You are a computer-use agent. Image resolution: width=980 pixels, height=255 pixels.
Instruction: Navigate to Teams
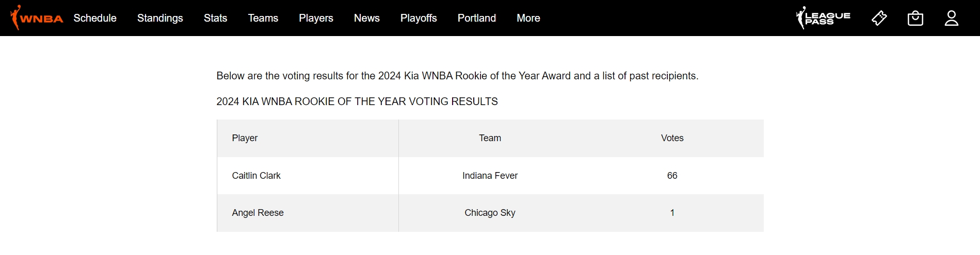tap(263, 18)
